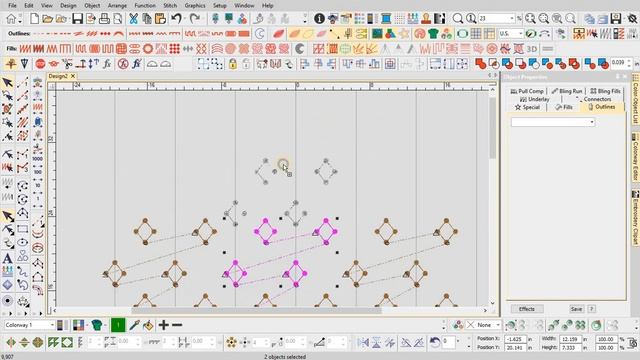Open the Edit menu

click(x=29, y=6)
